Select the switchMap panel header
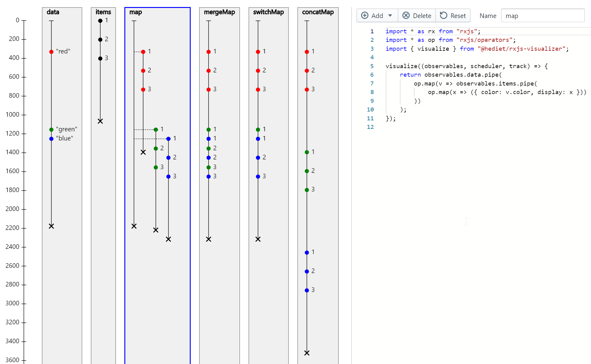 click(x=268, y=12)
